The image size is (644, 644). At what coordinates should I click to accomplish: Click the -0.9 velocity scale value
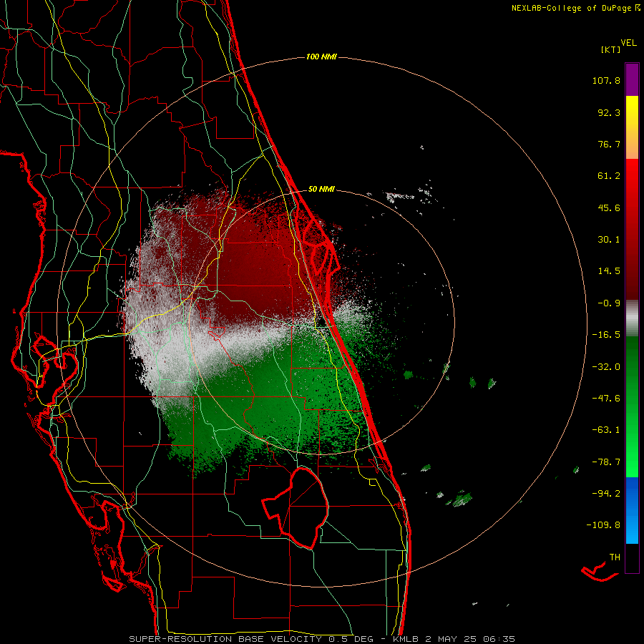pos(609,303)
